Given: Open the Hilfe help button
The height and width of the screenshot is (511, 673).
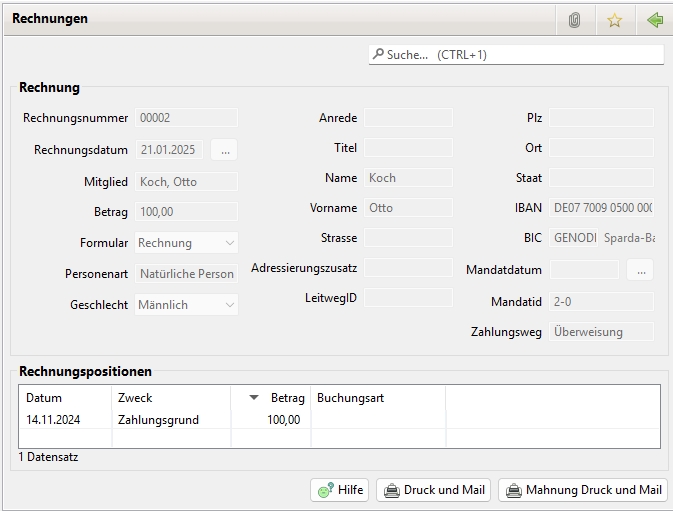Looking at the screenshot, I should pyautogui.click(x=340, y=490).
